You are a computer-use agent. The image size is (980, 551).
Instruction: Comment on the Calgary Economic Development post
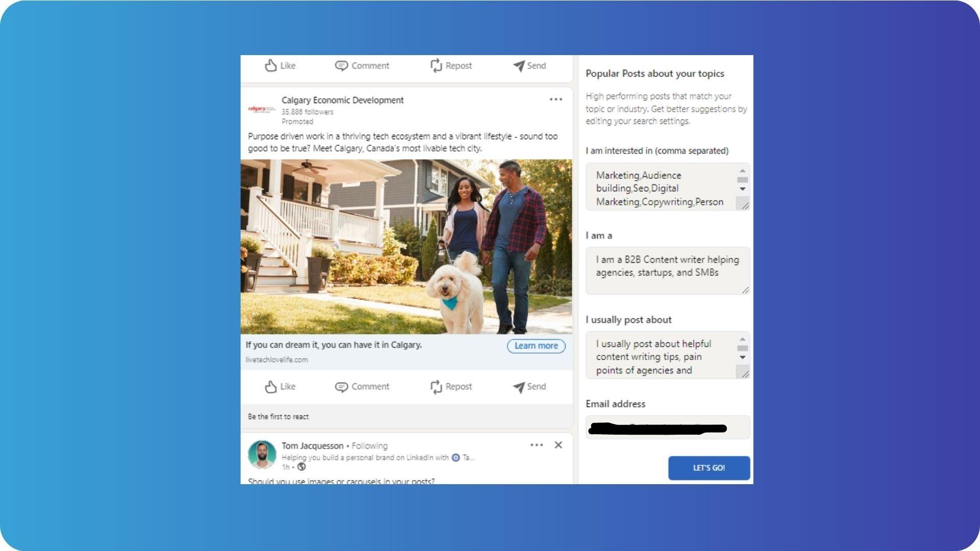362,387
